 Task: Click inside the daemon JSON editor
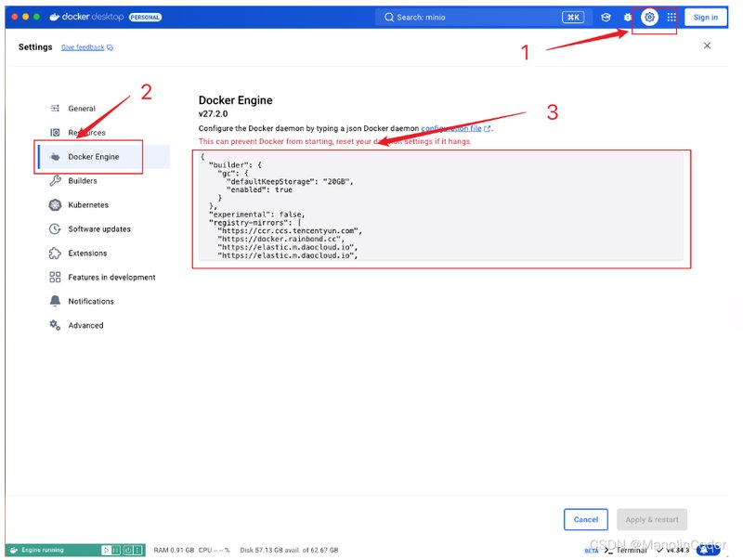[440, 206]
